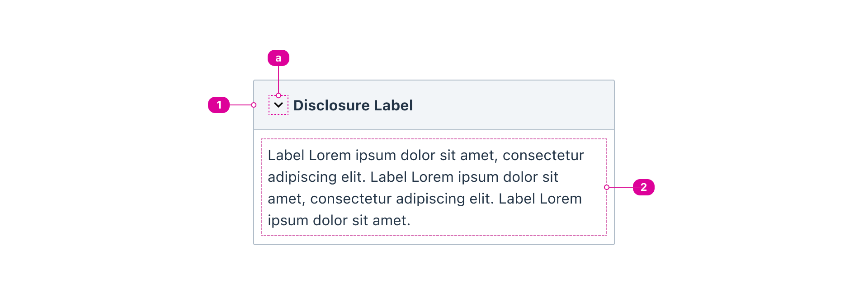Click the small circle connector under marker a

[279, 95]
